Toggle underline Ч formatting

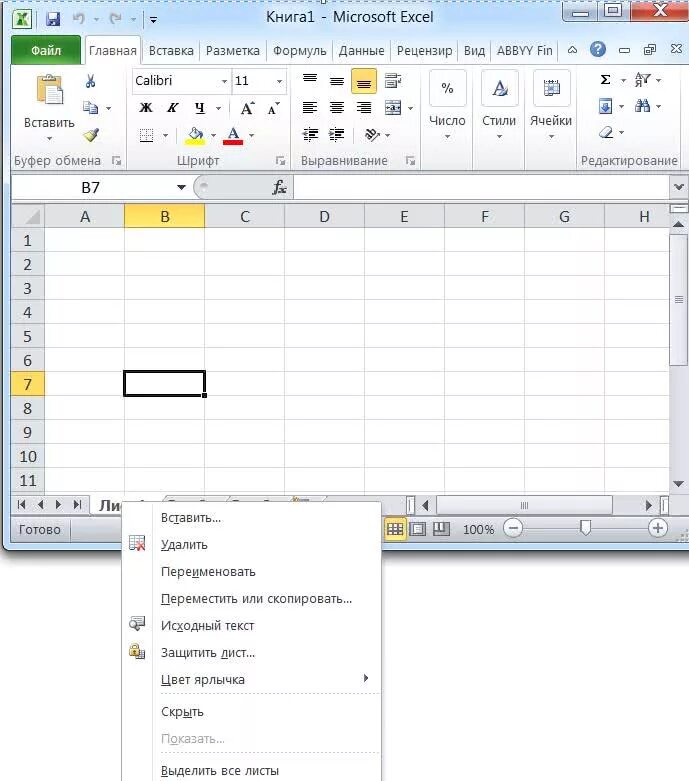coord(200,108)
